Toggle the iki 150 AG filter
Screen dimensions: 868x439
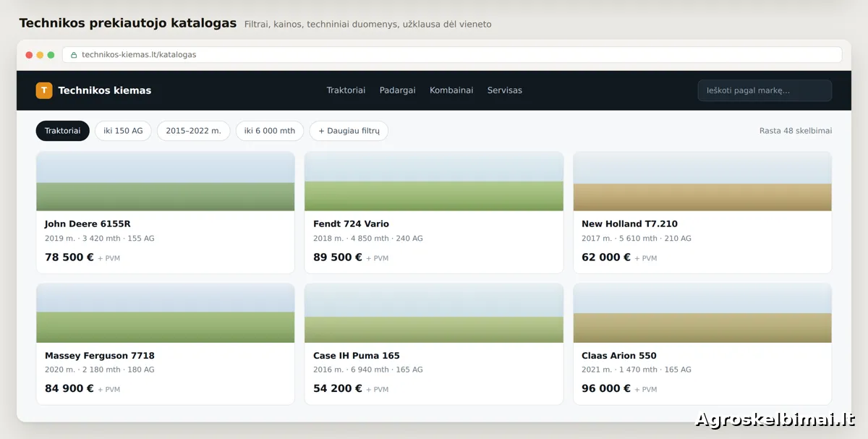click(x=123, y=131)
